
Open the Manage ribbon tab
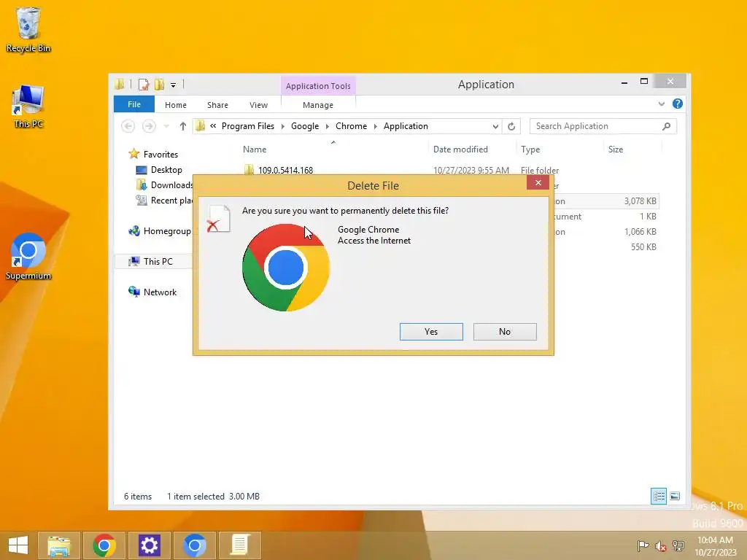[x=318, y=105]
